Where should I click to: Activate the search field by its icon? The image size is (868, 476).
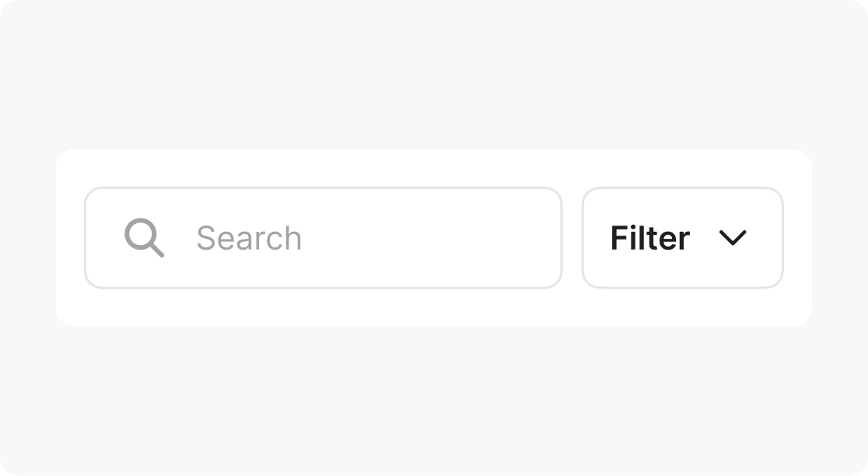click(144, 237)
